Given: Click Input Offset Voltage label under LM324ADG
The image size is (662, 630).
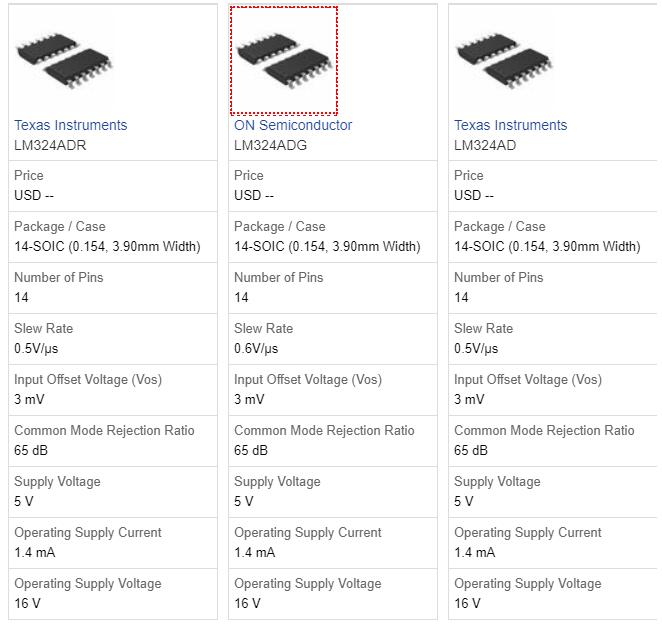Looking at the screenshot, I should [308, 379].
